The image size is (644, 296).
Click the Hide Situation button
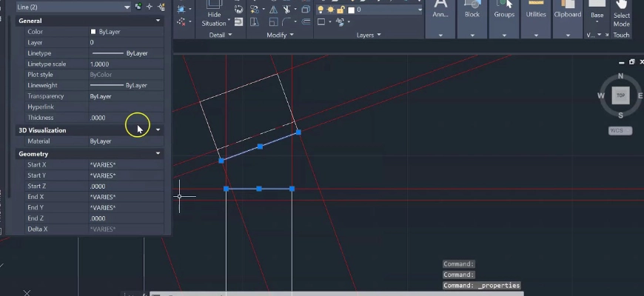point(214,18)
